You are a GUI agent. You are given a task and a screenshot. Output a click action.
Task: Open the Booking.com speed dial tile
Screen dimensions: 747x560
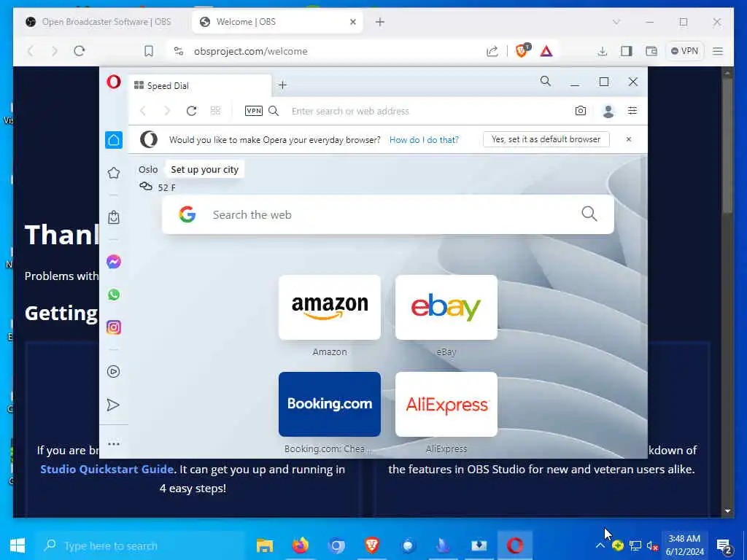point(330,404)
